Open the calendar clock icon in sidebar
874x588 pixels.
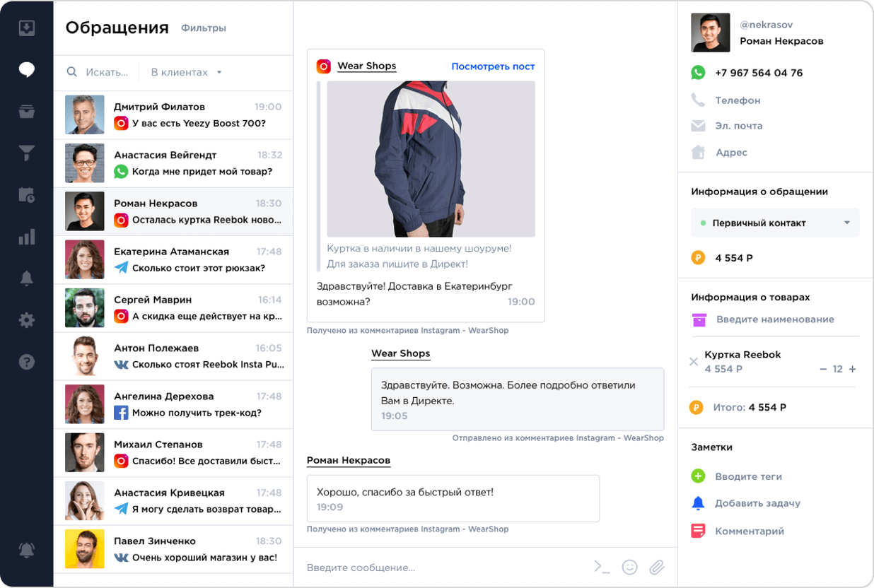pos(27,195)
